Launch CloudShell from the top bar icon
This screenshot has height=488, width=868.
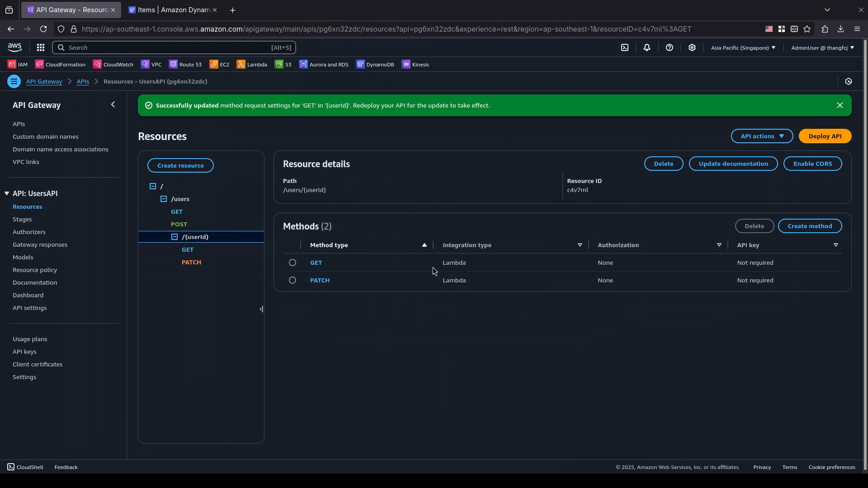625,47
